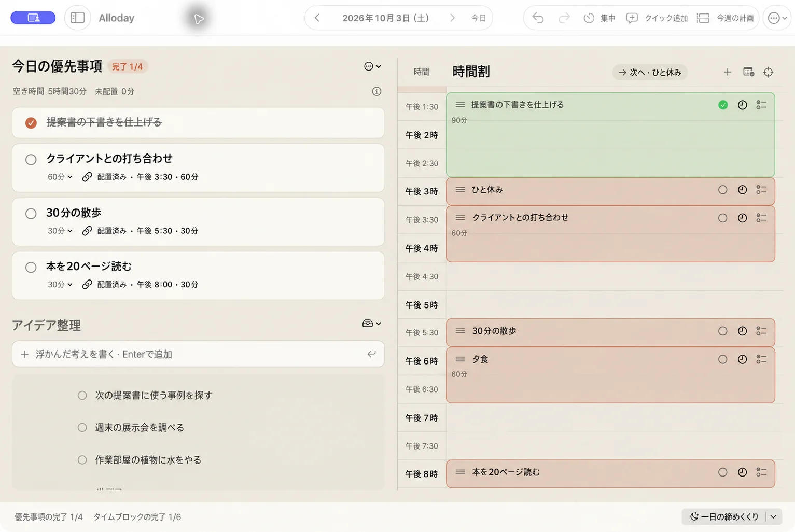Viewport: 795px width, 532px height.
Task: Click the undo arrow icon
Action: pyautogui.click(x=538, y=18)
